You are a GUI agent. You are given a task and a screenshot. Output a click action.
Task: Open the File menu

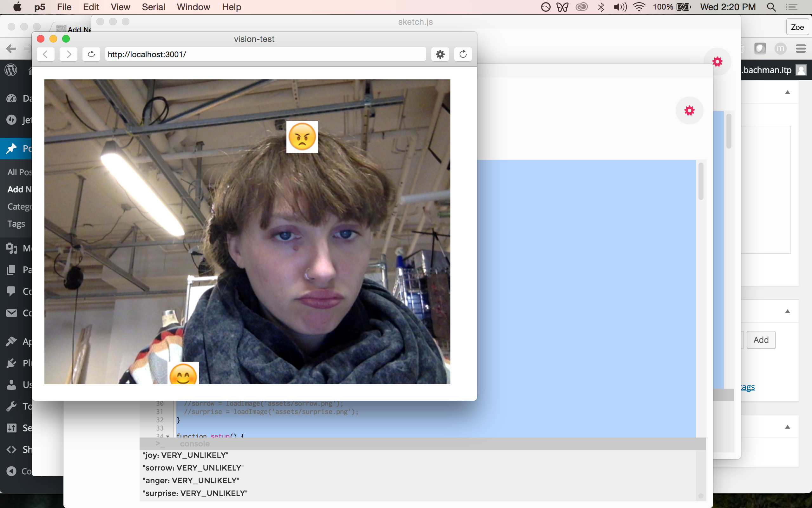coord(64,7)
